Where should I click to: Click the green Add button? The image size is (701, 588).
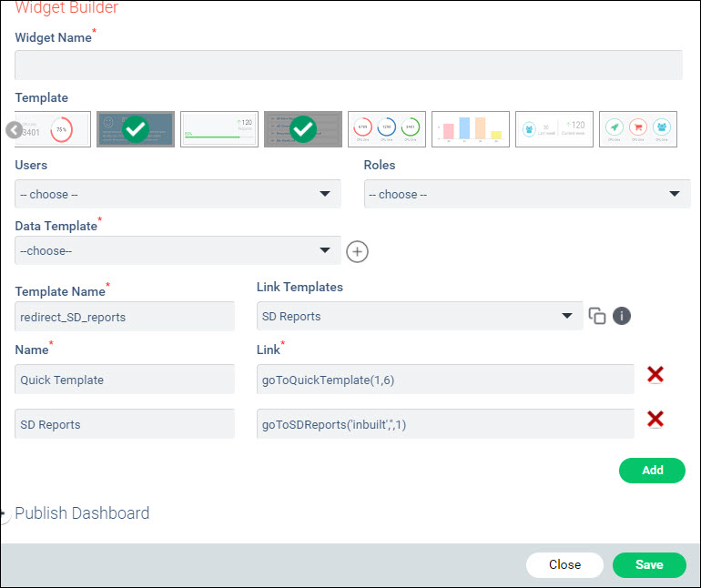(x=652, y=471)
